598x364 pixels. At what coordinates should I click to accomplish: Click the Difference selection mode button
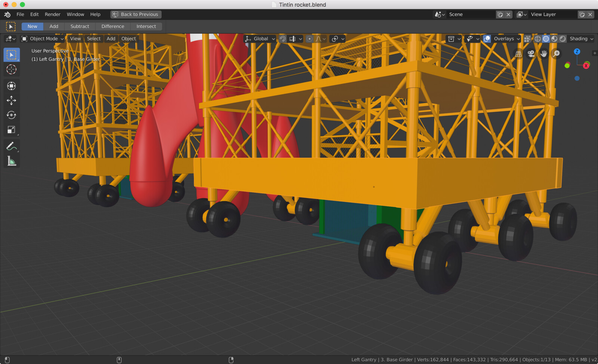pos(112,26)
